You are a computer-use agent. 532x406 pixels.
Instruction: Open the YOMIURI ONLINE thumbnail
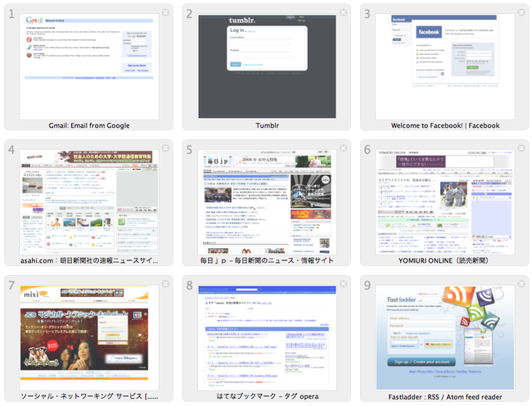[x=444, y=202]
